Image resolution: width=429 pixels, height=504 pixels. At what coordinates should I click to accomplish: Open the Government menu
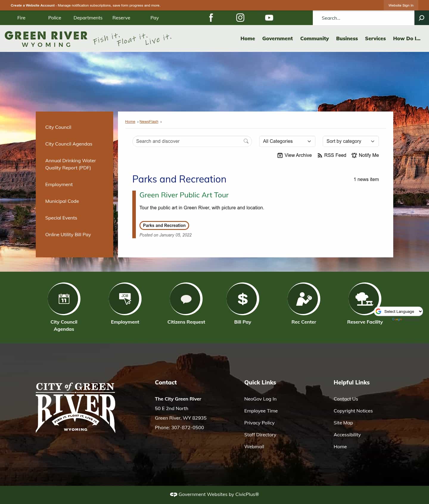coord(277,38)
